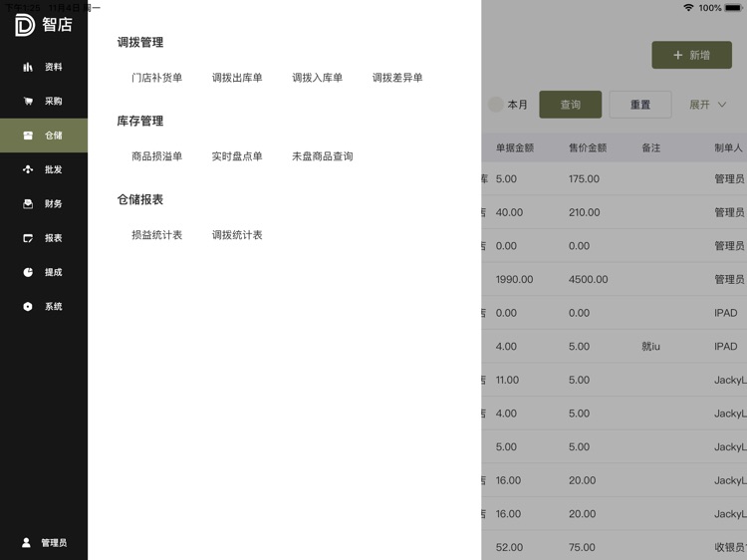Viewport: 747px width, 560px height.
Task: Tap the Wi-Fi status icon
Action: (x=688, y=8)
